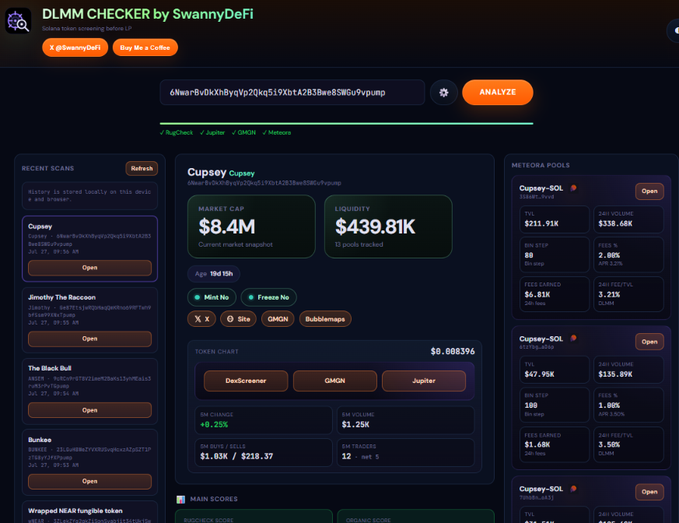Open the token Site link pill
Viewport: 679px width, 523px height.
pyautogui.click(x=238, y=319)
